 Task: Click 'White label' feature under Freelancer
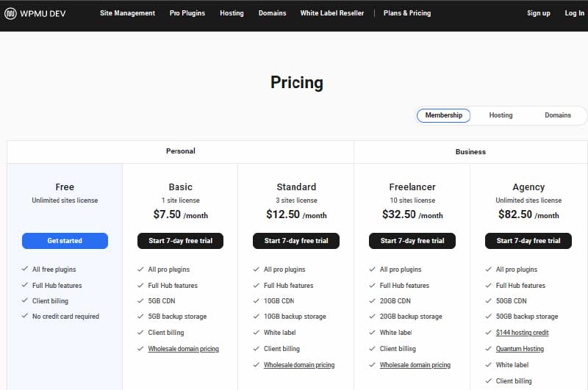pyautogui.click(x=395, y=333)
